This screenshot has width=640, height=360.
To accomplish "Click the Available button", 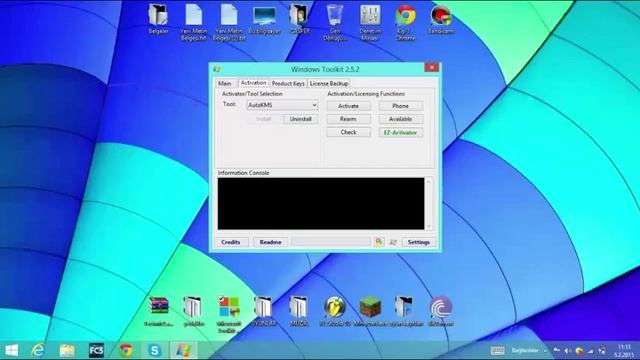I will pyautogui.click(x=400, y=119).
